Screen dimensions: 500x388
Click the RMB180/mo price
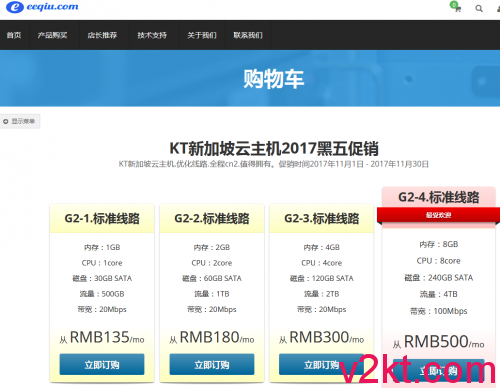click(x=212, y=337)
